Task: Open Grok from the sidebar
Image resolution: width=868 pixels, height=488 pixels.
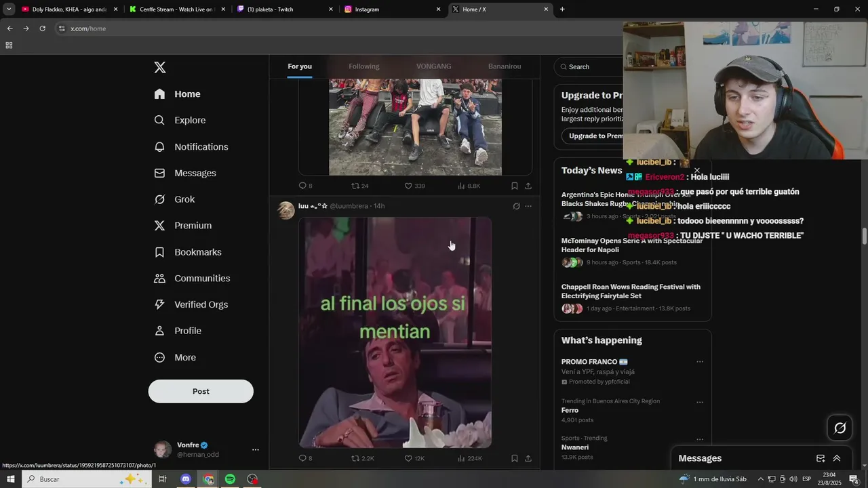Action: (x=174, y=199)
